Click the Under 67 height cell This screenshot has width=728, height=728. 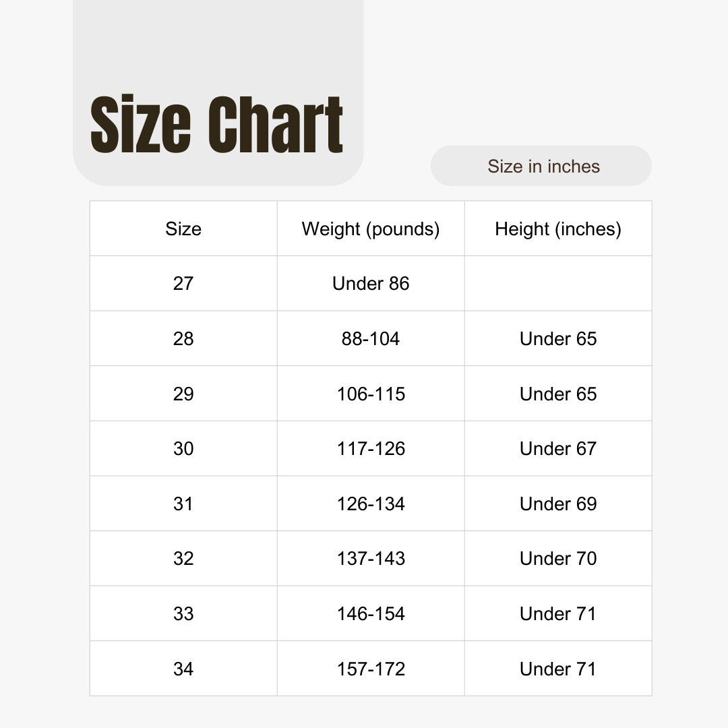click(x=558, y=448)
